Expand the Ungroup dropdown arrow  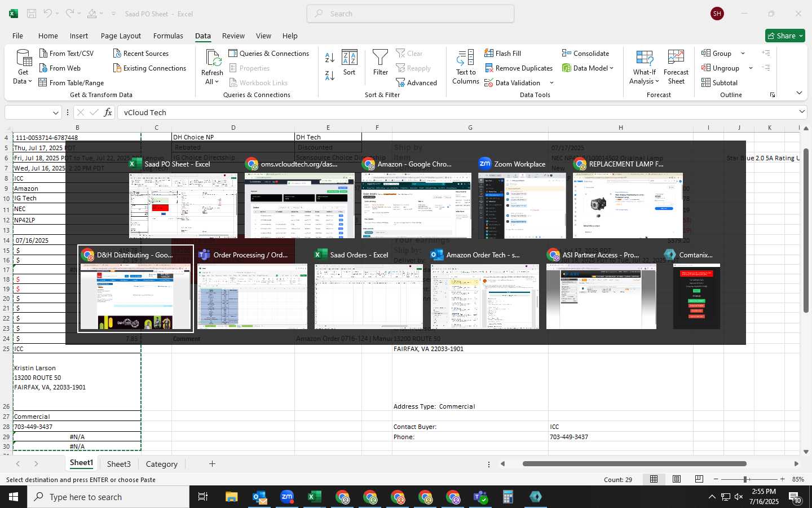[751, 68]
